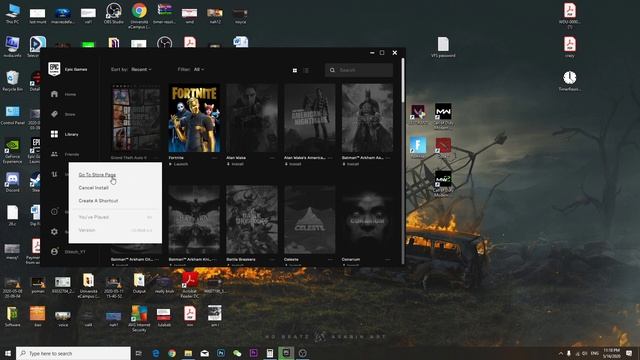The image size is (640, 360).
Task: Open File Explorer from the taskbar
Action: [188, 353]
